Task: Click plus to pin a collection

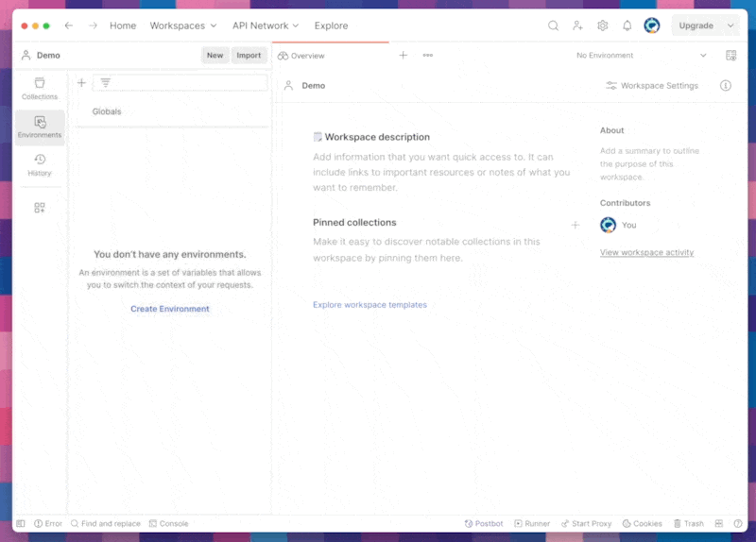Action: [576, 225]
